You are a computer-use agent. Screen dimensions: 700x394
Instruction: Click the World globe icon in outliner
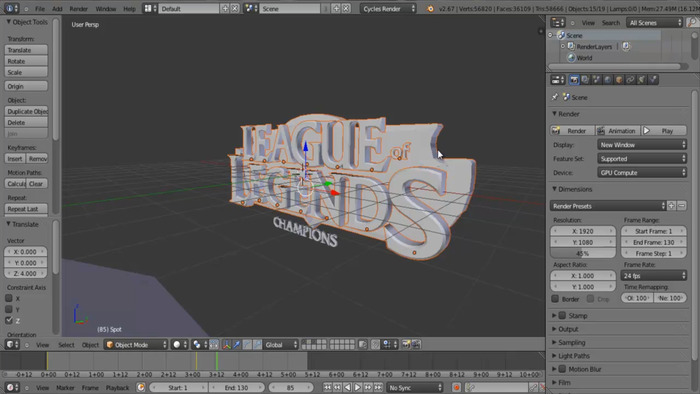tap(571, 58)
